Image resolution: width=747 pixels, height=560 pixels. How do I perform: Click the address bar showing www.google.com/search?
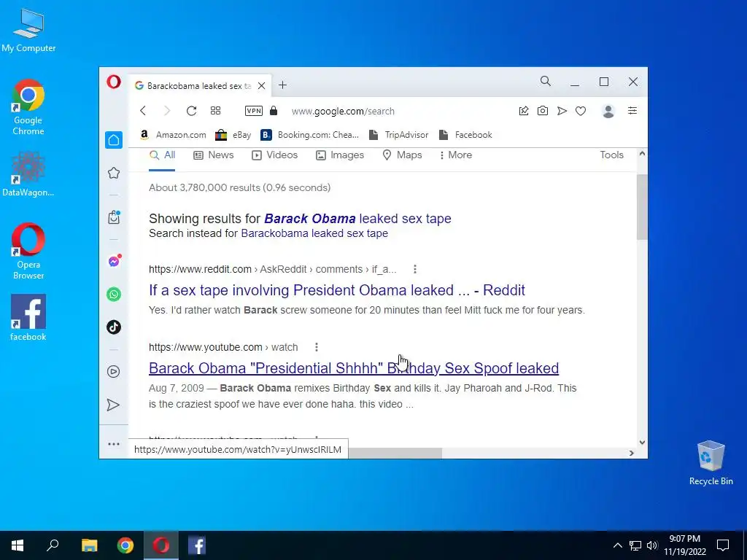coord(343,111)
